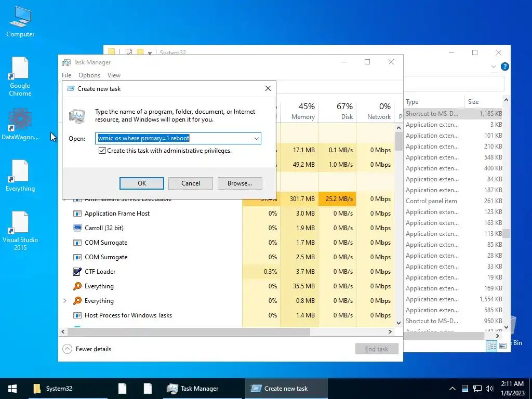Click the first COM Surrogate row icon
Image resolution: width=532 pixels, height=399 pixels.
[77, 243]
